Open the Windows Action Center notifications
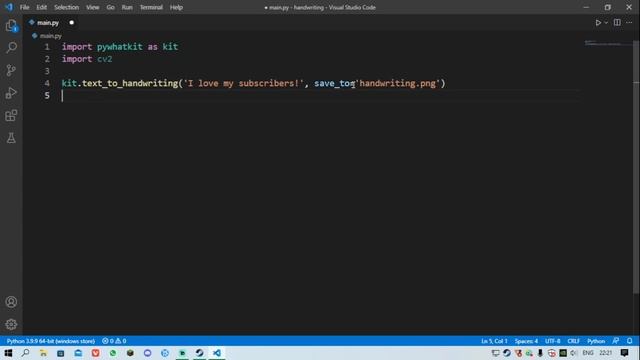 coord(624,353)
